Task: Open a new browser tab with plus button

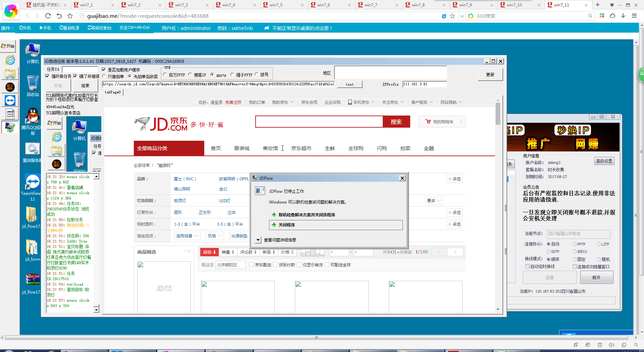Action: [598, 5]
